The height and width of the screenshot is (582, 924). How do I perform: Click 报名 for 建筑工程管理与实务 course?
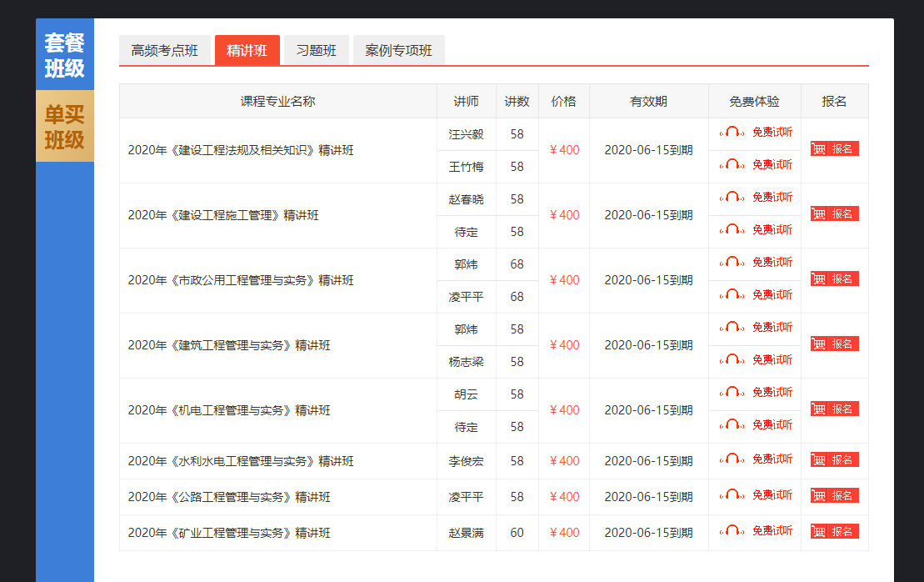[x=834, y=344]
